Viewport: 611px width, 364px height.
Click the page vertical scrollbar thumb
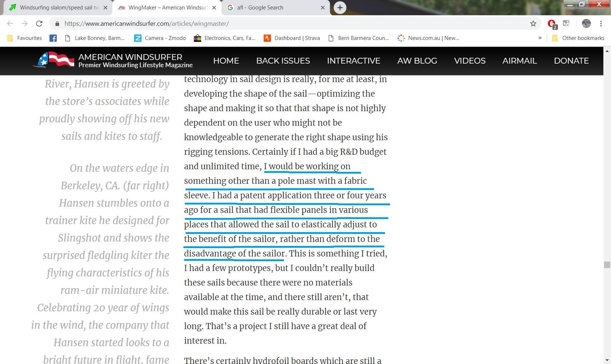click(x=607, y=265)
